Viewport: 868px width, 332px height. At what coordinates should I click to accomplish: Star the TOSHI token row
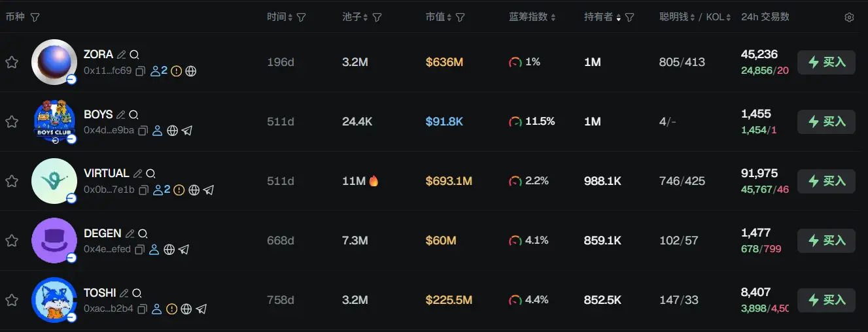coord(12,300)
